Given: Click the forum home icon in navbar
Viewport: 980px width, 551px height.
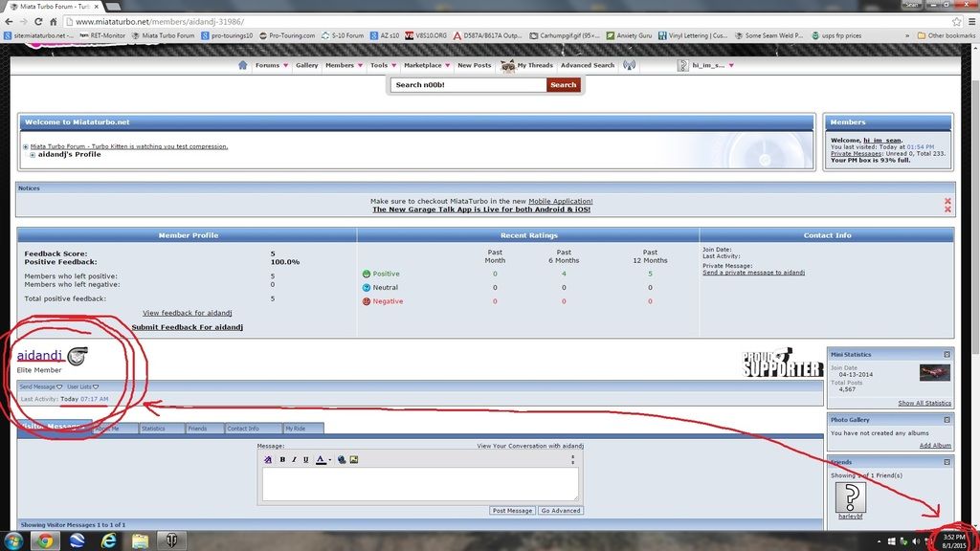Looking at the screenshot, I should 242,65.
